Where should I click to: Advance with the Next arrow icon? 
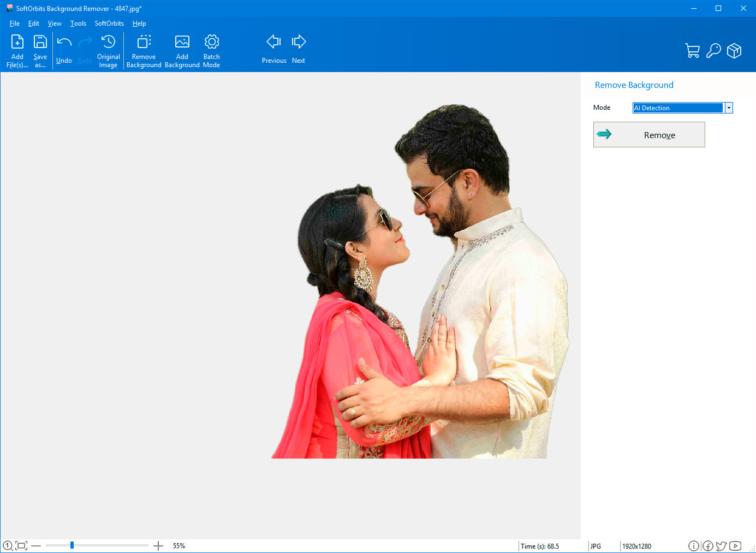tap(299, 41)
